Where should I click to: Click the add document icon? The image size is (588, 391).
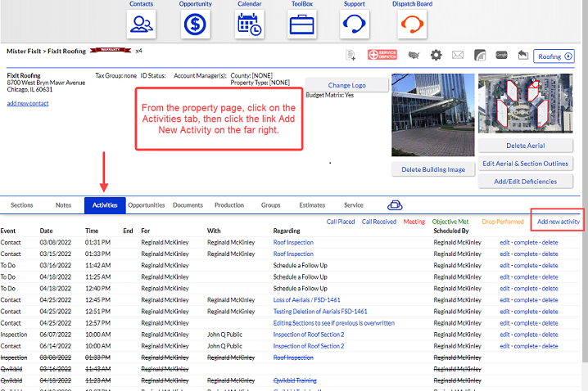click(351, 56)
